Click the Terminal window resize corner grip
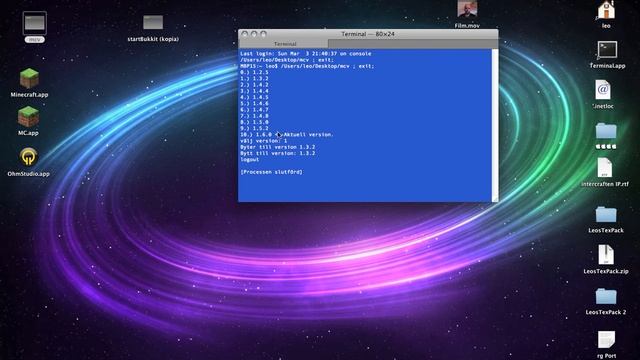Image resolution: width=640 pixels, height=360 pixels. pyautogui.click(x=495, y=199)
